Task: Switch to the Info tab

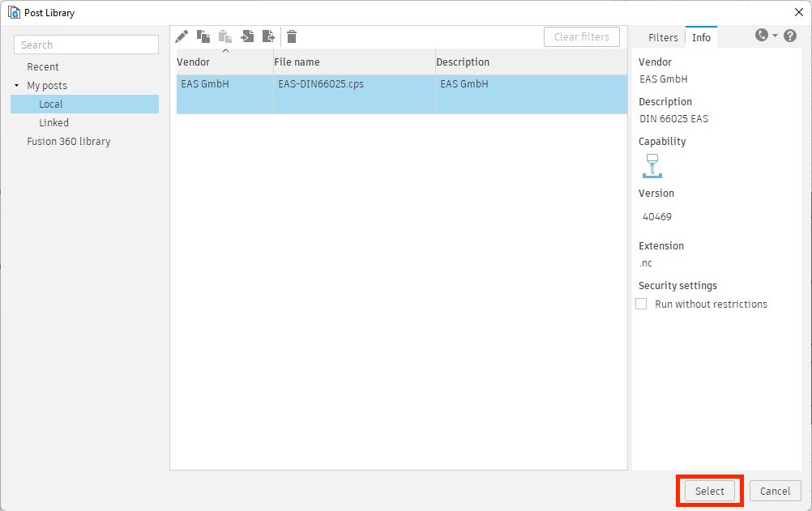Action: pos(701,37)
